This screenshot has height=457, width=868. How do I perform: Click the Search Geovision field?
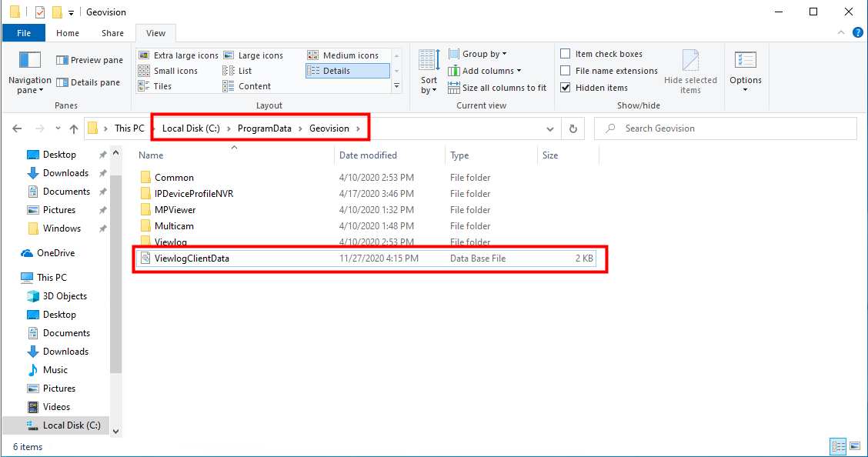(x=725, y=128)
